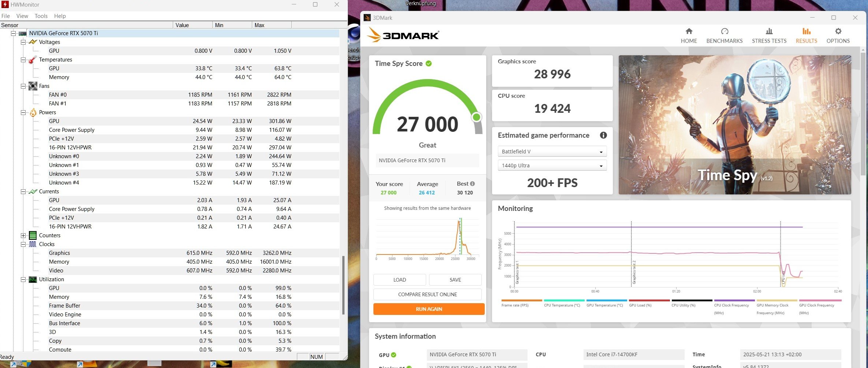The width and height of the screenshot is (868, 368).
Task: Click the score distribution chart
Action: click(427, 238)
